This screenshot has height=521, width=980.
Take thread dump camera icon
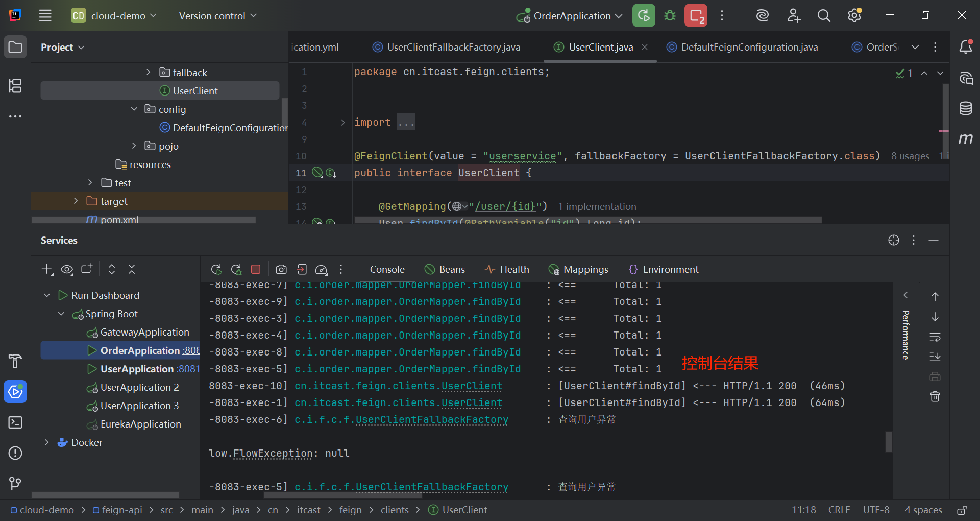pos(281,269)
